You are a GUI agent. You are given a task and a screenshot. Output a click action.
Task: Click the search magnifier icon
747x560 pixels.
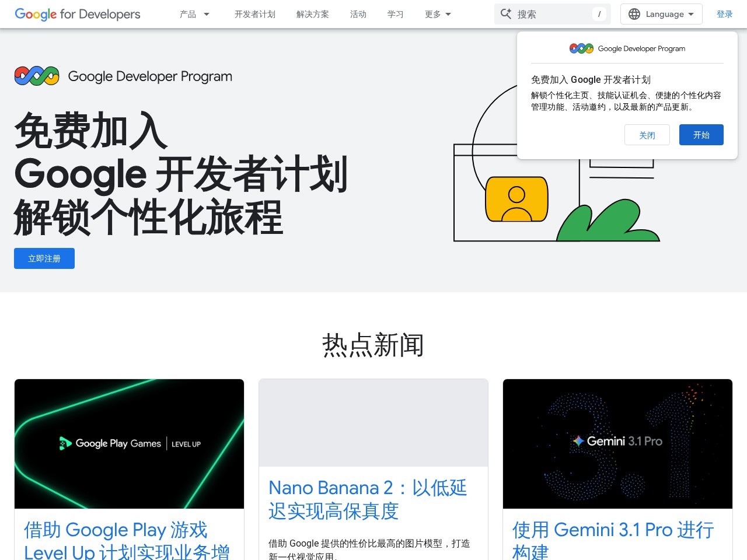tap(505, 13)
